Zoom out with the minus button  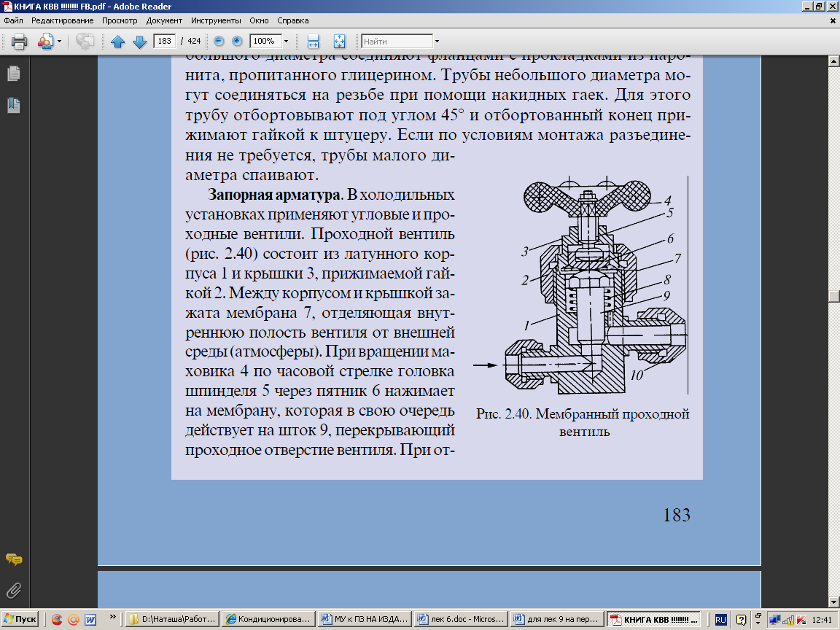(219, 42)
